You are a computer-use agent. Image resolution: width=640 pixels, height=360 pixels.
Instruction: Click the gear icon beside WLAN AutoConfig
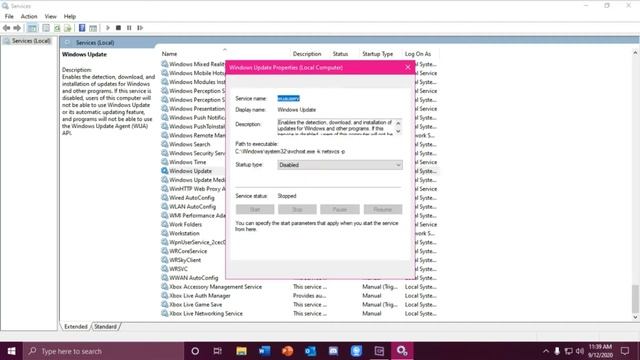pyautogui.click(x=164, y=207)
